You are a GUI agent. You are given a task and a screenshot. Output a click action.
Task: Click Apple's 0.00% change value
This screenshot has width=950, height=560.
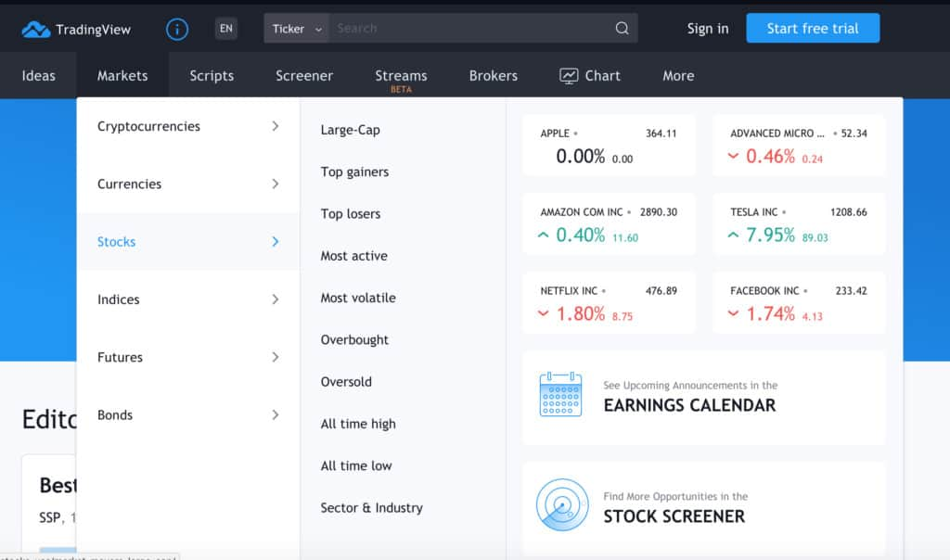[581, 156]
